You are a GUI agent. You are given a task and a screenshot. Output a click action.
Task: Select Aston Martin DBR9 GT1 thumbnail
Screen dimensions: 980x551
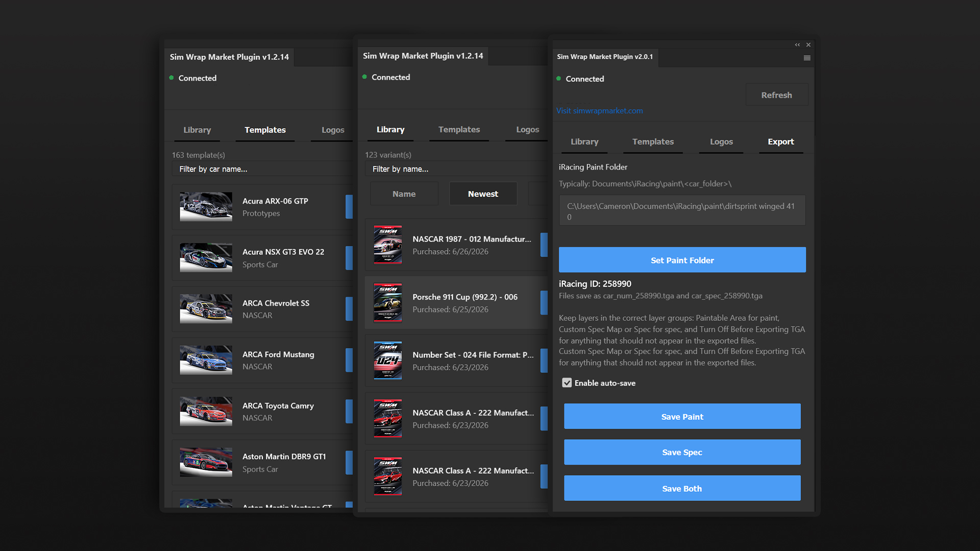(206, 462)
